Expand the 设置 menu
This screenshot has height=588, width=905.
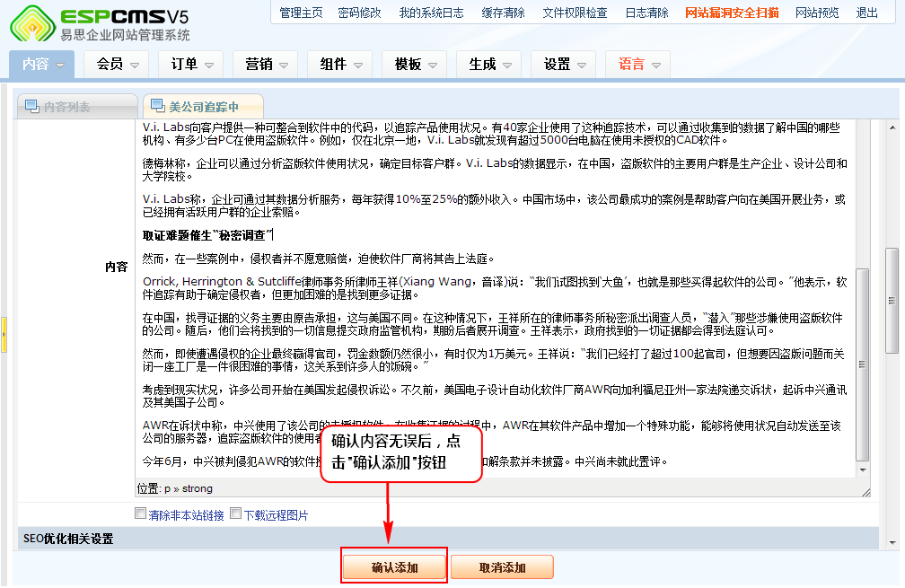[x=563, y=64]
